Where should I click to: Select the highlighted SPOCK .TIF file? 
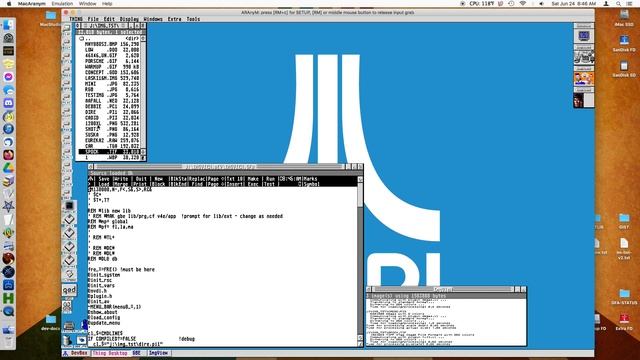pyautogui.click(x=109, y=152)
